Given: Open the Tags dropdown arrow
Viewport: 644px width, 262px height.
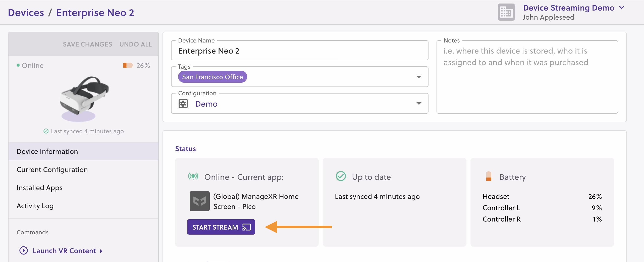Looking at the screenshot, I should click(x=419, y=77).
